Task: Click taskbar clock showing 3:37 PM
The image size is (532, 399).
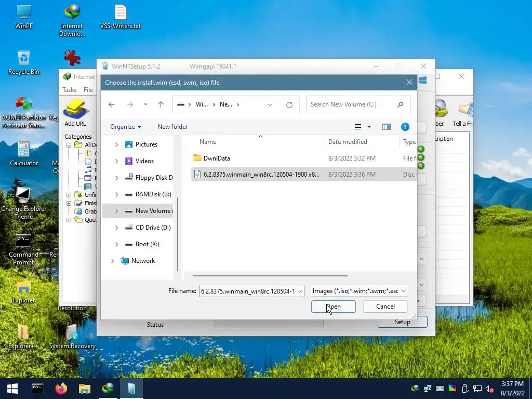Action: pyautogui.click(x=512, y=389)
